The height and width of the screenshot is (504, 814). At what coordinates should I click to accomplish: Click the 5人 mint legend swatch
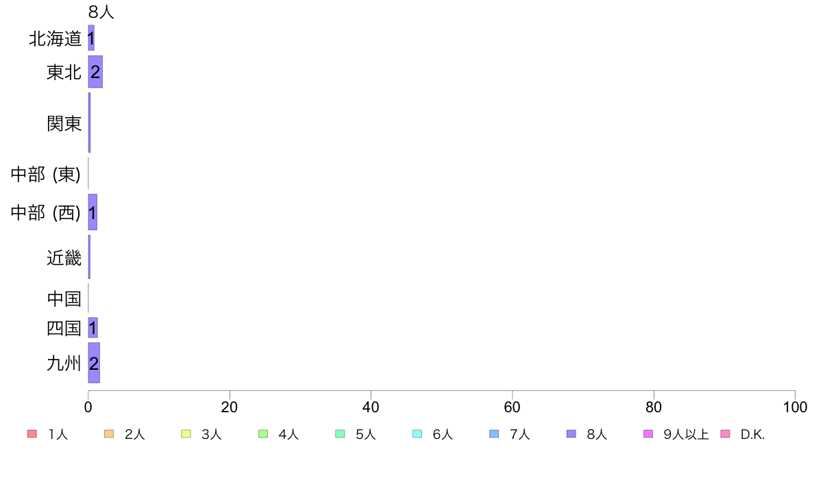tap(340, 434)
